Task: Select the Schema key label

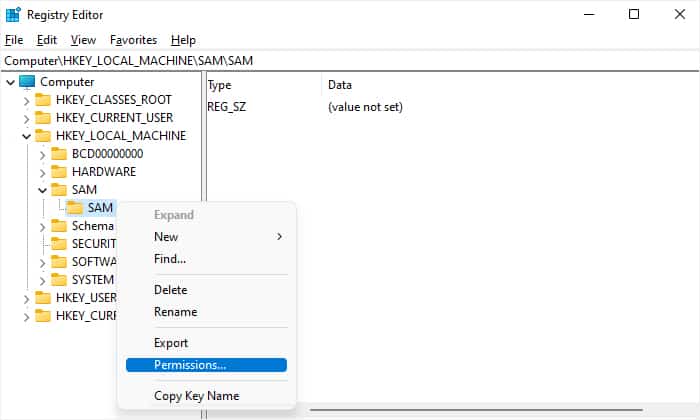Action: (93, 226)
